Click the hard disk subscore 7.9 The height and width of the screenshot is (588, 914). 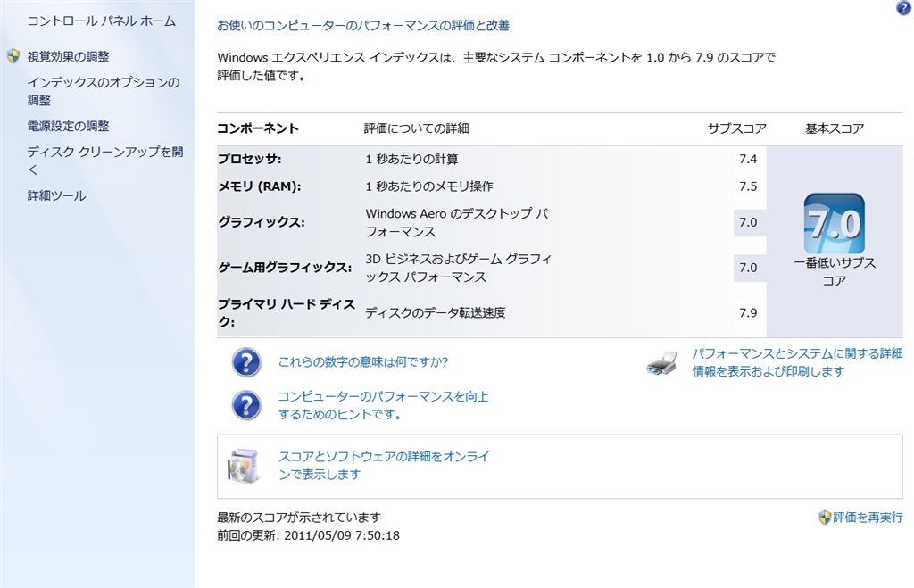click(748, 313)
